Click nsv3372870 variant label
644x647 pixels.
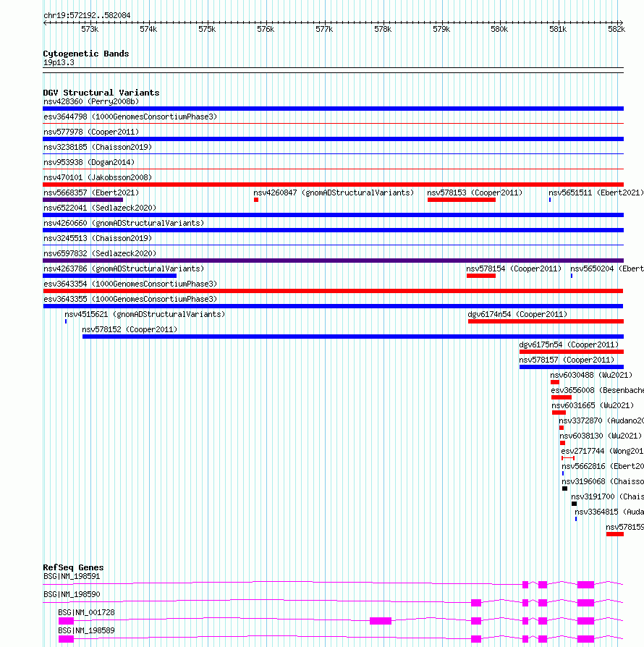601,421
